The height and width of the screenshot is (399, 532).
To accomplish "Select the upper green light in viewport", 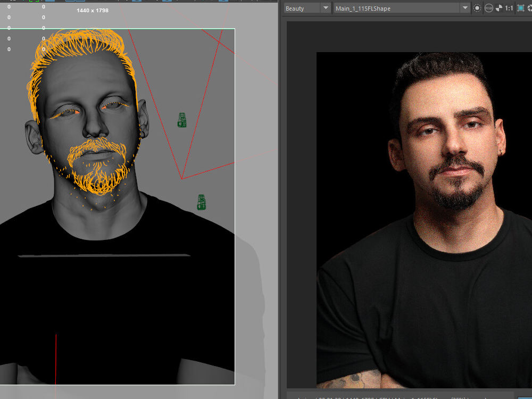I will pos(182,120).
